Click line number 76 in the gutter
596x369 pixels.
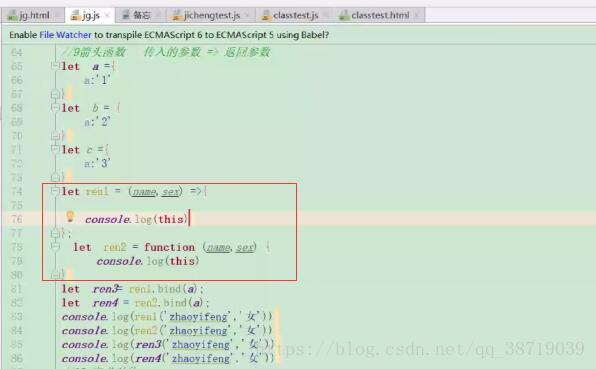pyautogui.click(x=16, y=219)
